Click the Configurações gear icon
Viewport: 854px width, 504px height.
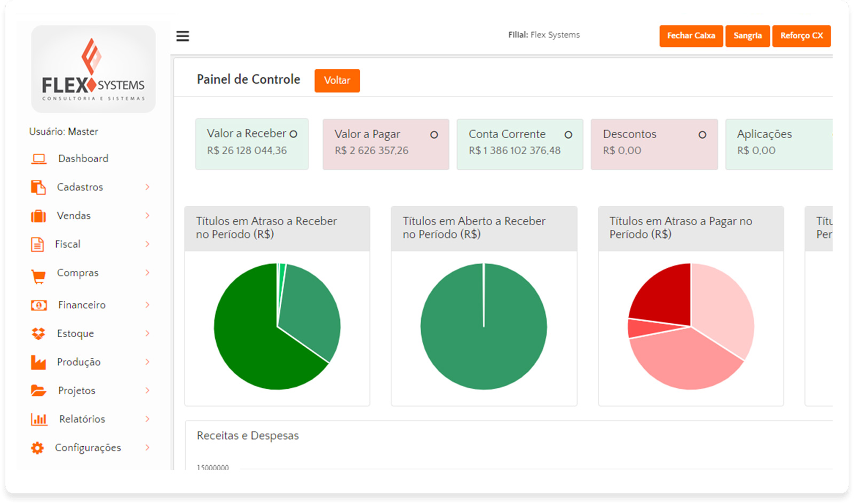37,448
